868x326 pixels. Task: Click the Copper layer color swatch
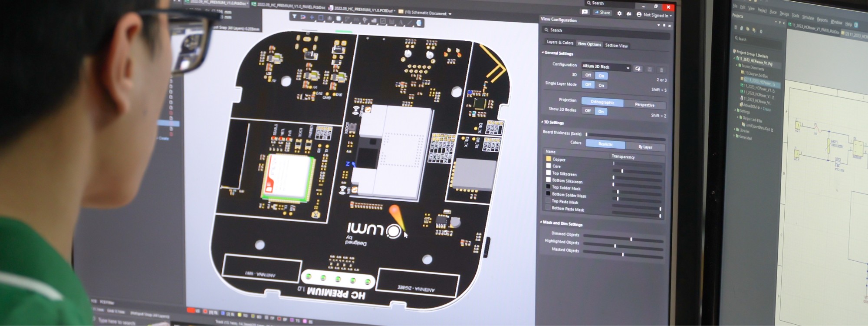(548, 159)
